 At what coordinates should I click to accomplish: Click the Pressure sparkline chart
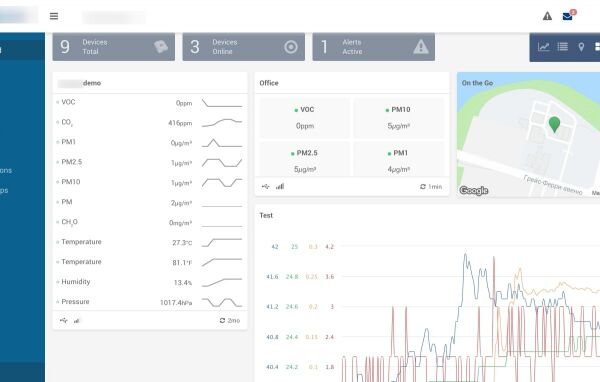coord(222,302)
